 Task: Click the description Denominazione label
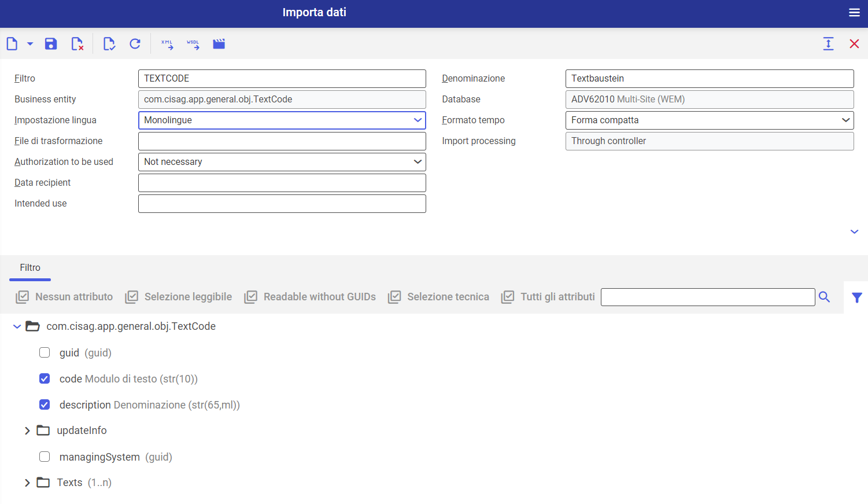click(x=150, y=405)
